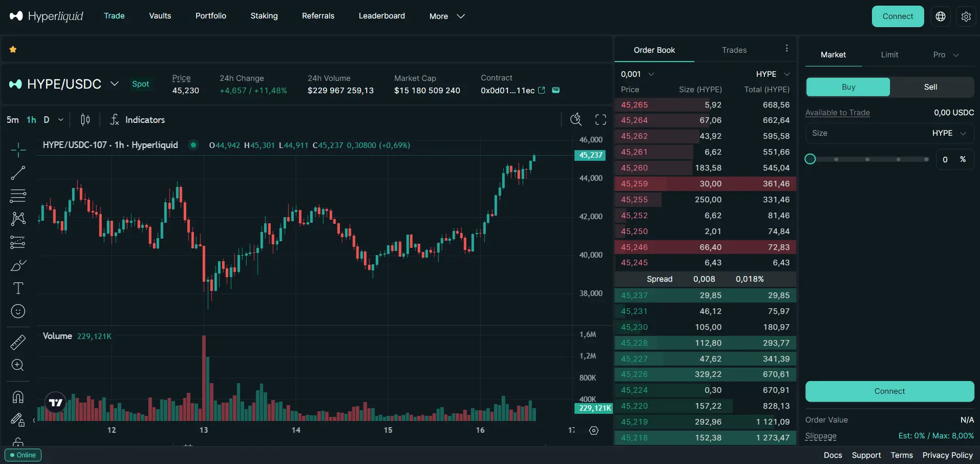Click the size percentage slider handle

pos(810,159)
